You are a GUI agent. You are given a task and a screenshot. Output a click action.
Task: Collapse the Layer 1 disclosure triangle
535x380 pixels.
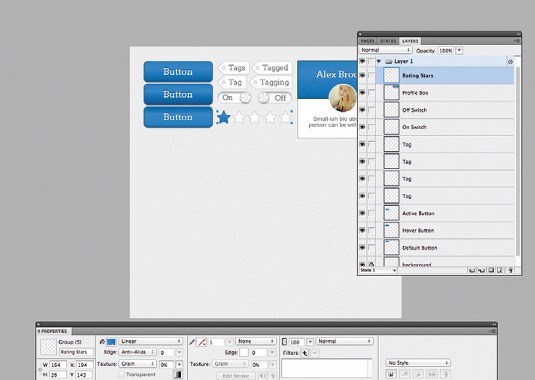pyautogui.click(x=379, y=61)
